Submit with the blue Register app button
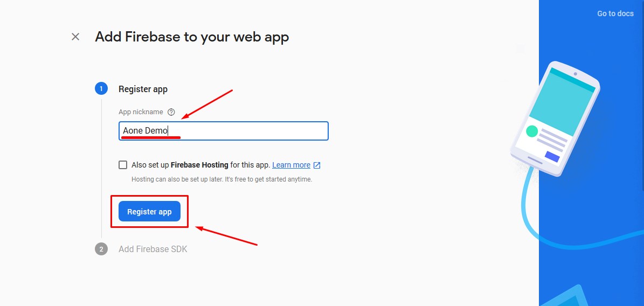 point(149,212)
